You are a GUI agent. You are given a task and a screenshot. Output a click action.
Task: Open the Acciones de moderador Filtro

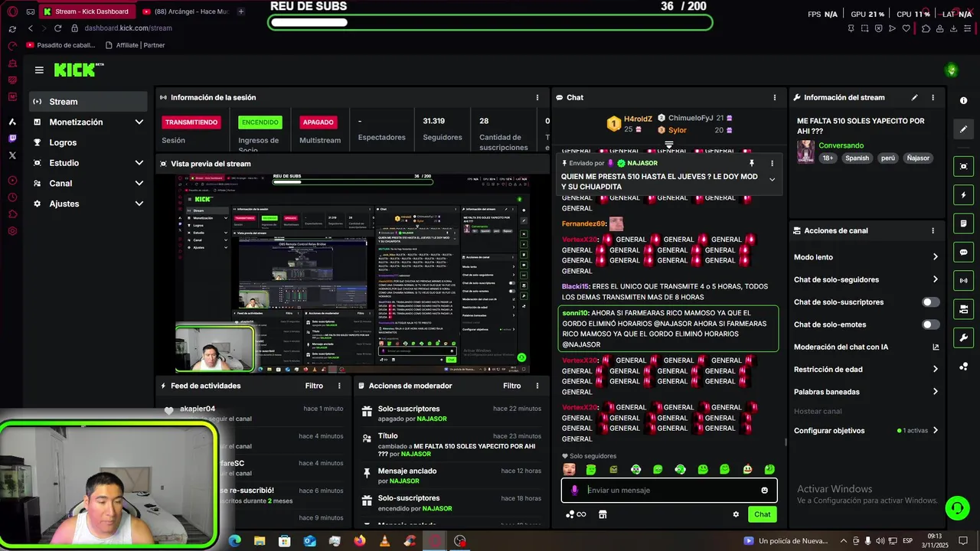coord(511,386)
